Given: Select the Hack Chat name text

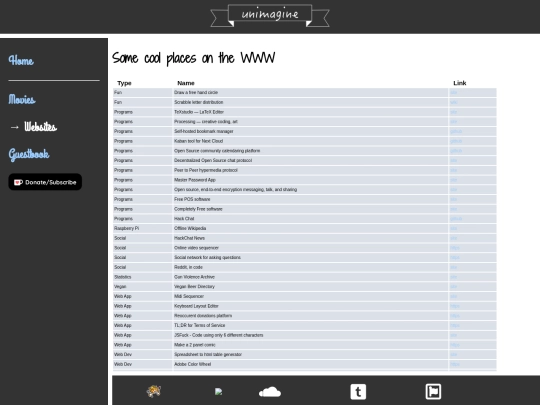Looking at the screenshot, I should [x=184, y=219].
